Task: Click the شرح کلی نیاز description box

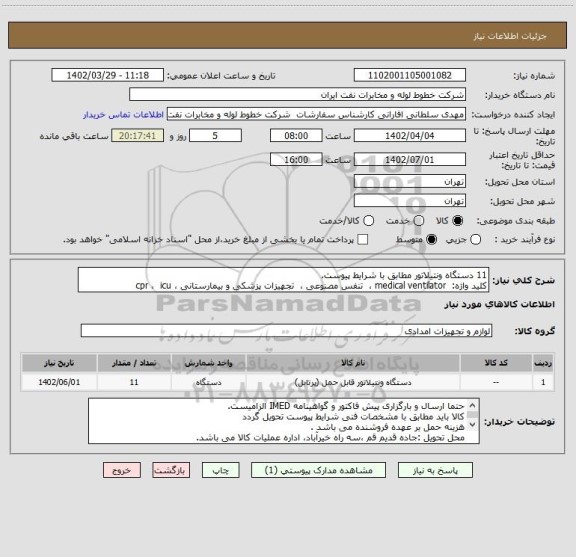Action: [283, 280]
